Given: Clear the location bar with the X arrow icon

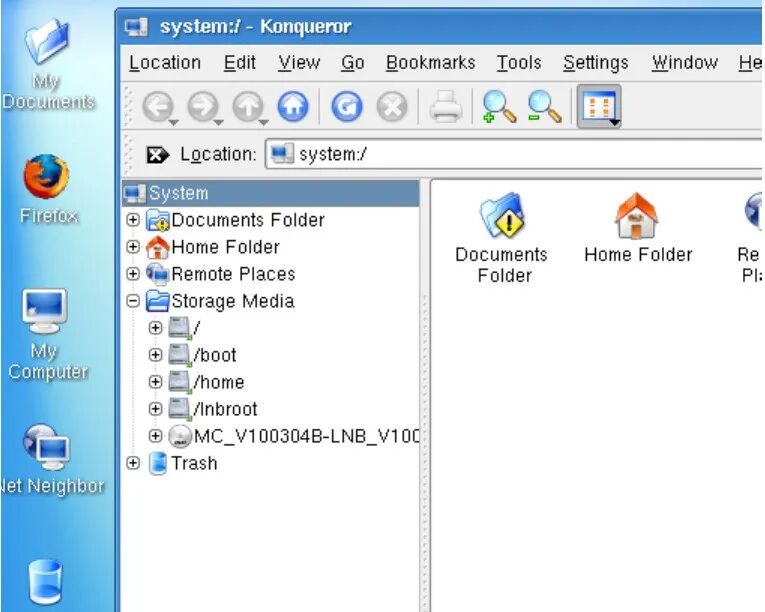Looking at the screenshot, I should (158, 155).
